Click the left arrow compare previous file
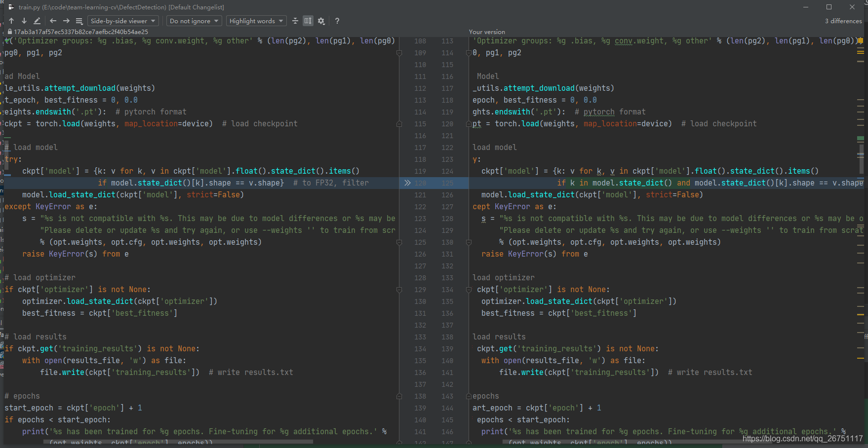Viewport: 868px width, 448px height. pos(53,21)
